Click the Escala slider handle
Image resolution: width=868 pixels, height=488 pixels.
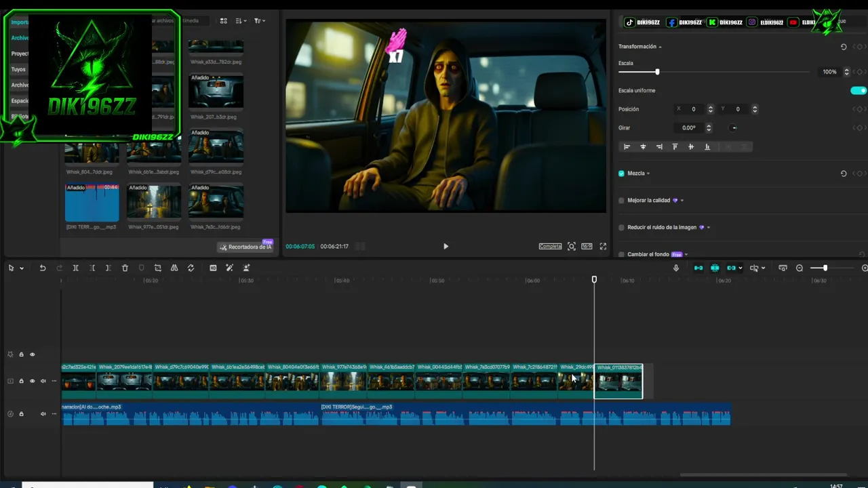point(657,72)
